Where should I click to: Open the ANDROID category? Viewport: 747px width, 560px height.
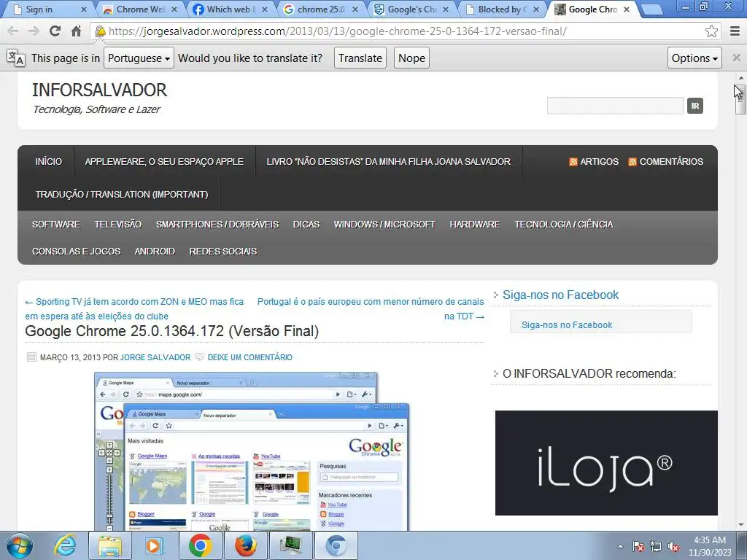pos(155,252)
